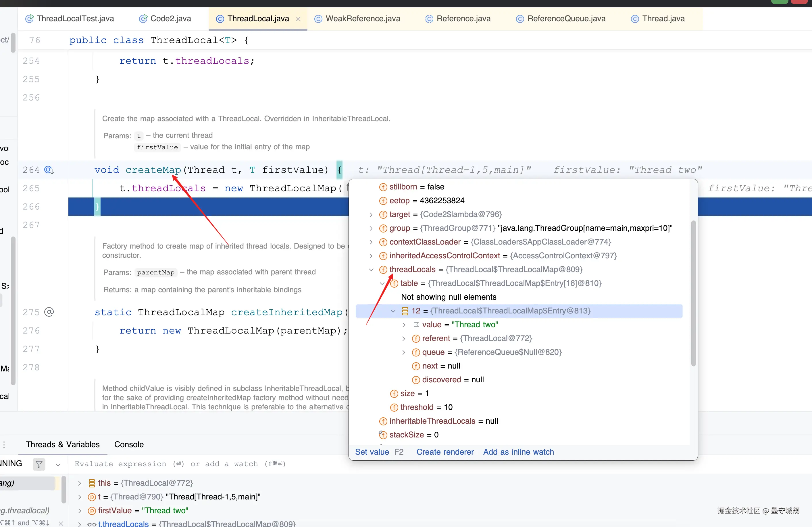The height and width of the screenshot is (527, 812).
Task: Expand the firstValue variable in debugger
Action: click(x=80, y=511)
